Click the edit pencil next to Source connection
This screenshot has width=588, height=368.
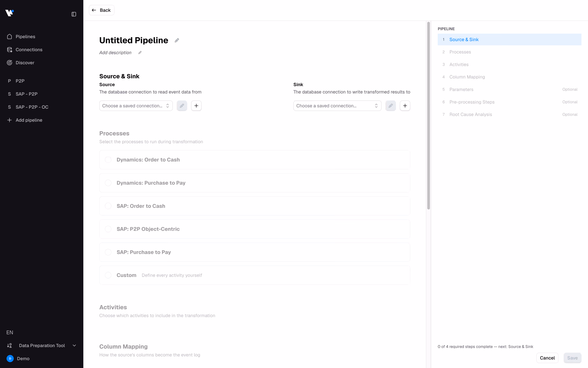[182, 106]
